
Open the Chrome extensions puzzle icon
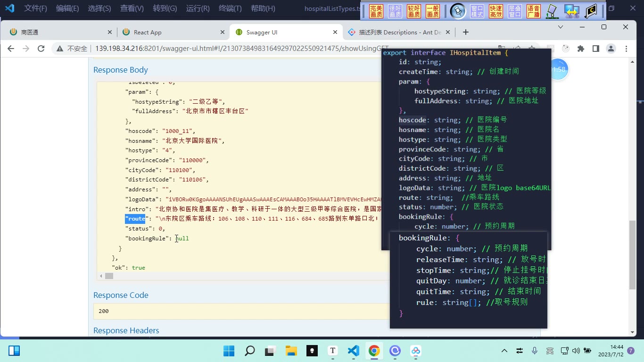click(581, 49)
